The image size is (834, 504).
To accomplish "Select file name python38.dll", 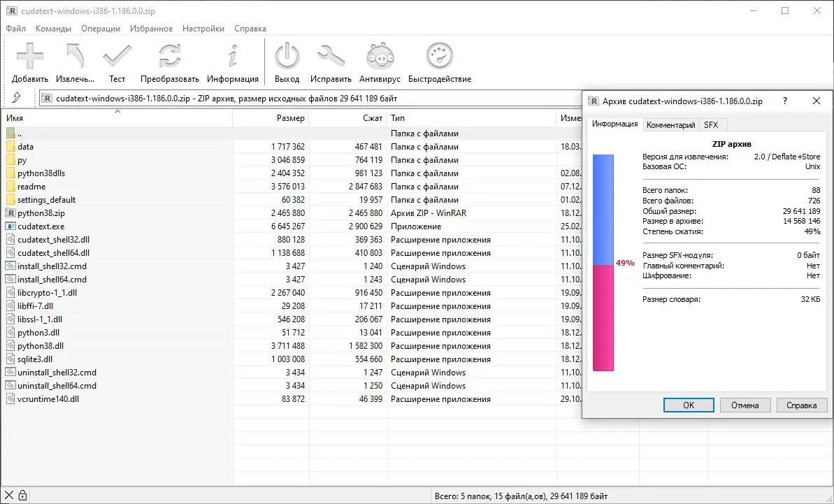I will click(x=41, y=346).
